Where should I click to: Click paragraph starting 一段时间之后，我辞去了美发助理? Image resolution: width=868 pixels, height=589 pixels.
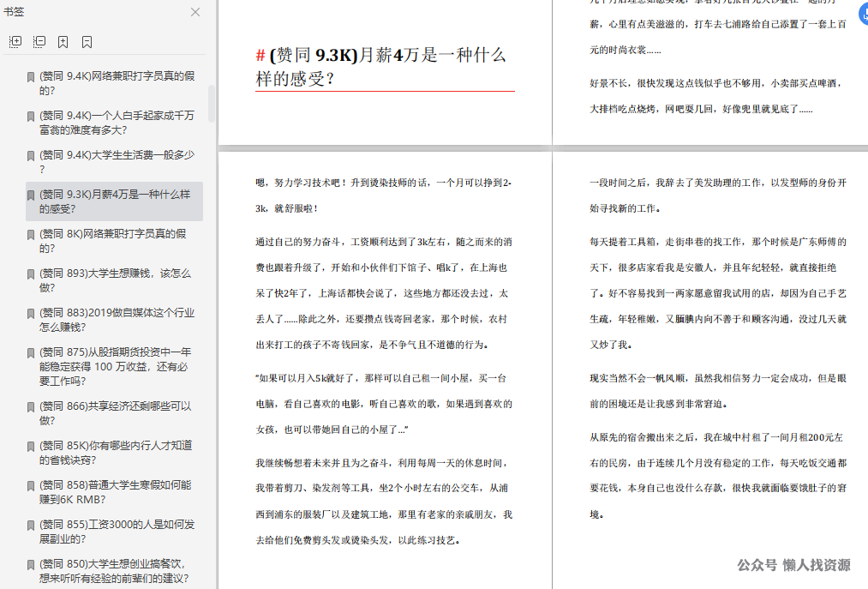717,195
